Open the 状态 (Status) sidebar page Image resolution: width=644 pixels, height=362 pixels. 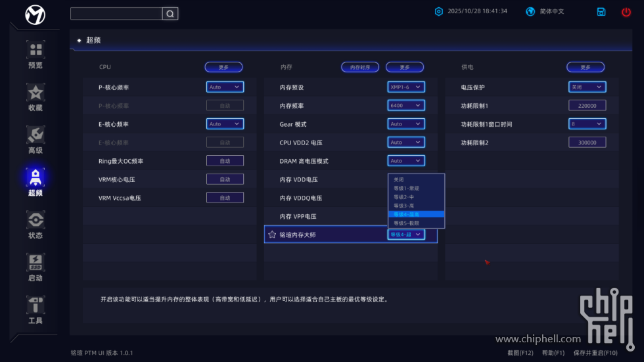click(35, 225)
